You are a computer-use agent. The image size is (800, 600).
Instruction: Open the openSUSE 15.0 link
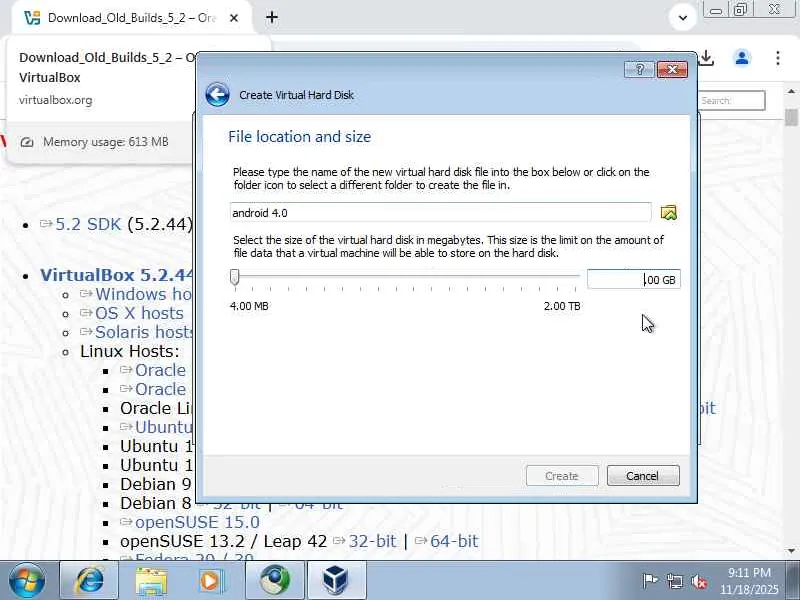tap(197, 522)
